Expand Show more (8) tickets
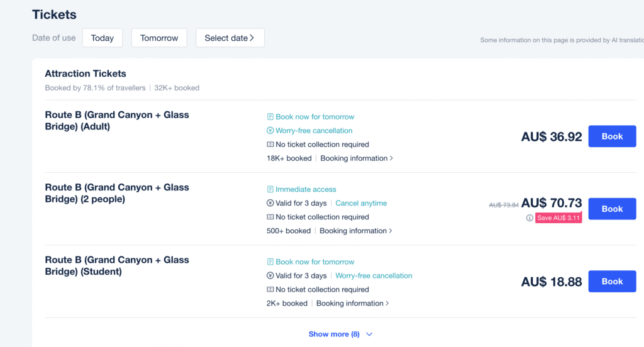This screenshot has width=644, height=347. (x=340, y=334)
